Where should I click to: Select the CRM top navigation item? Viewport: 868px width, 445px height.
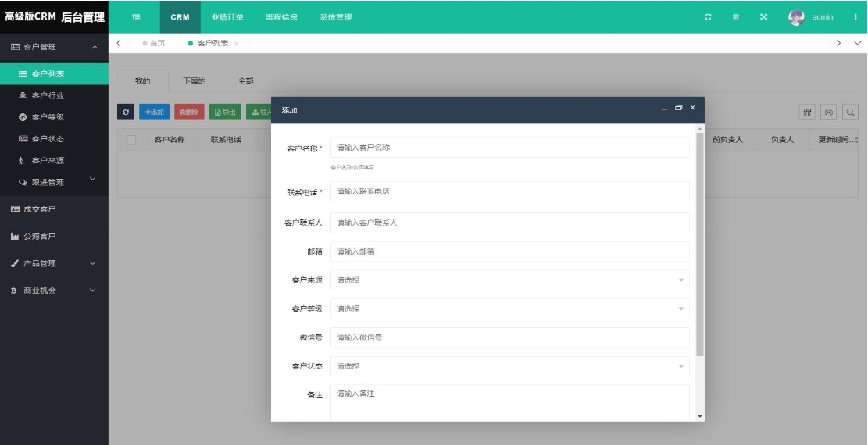coord(180,17)
